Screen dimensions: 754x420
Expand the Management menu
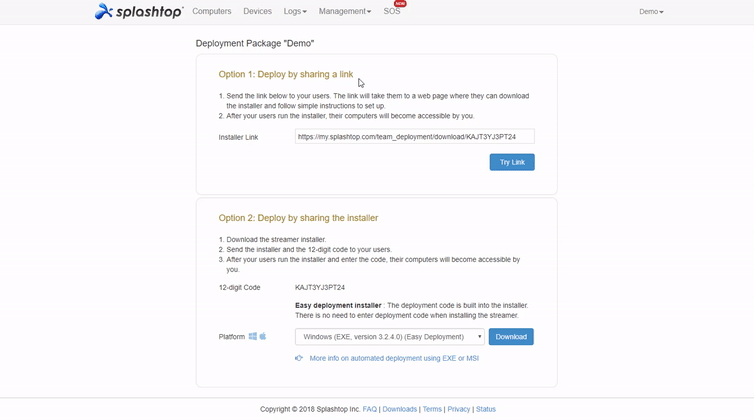(345, 12)
